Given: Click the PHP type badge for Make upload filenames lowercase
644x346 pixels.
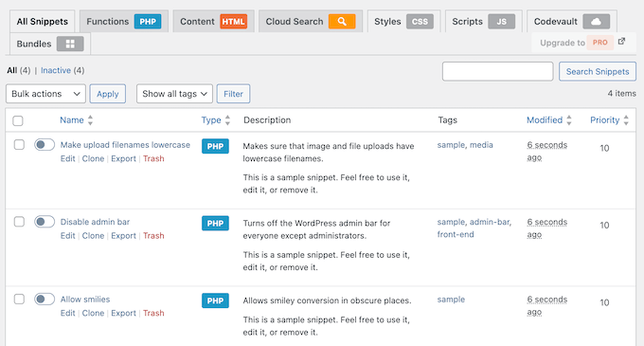Looking at the screenshot, I should coord(215,146).
